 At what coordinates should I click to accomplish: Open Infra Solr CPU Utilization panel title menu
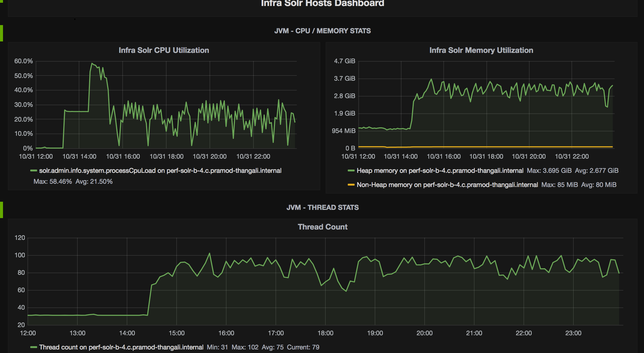click(x=164, y=50)
